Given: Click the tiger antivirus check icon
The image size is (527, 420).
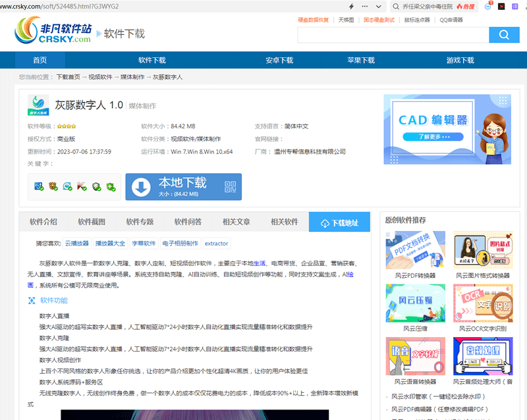Looking at the screenshot, I should [x=53, y=186].
